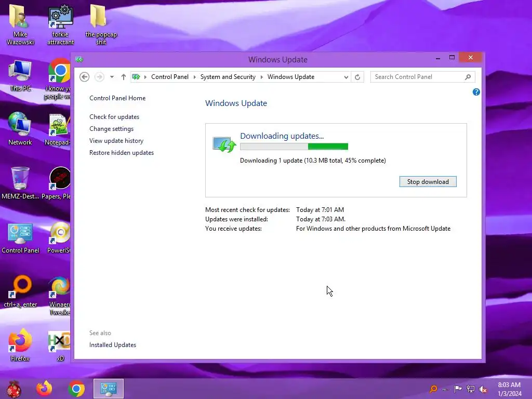Image resolution: width=532 pixels, height=399 pixels.
Task: Select the Notepad++ desktop shortcut
Action: 58,129
